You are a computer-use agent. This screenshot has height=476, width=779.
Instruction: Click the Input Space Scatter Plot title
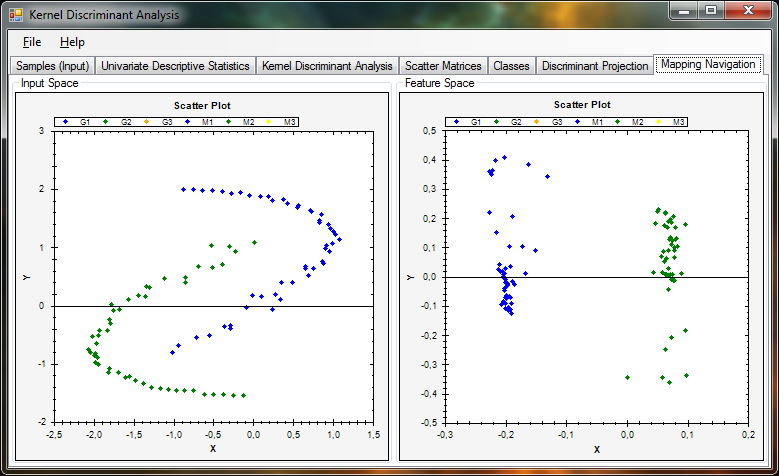click(202, 105)
